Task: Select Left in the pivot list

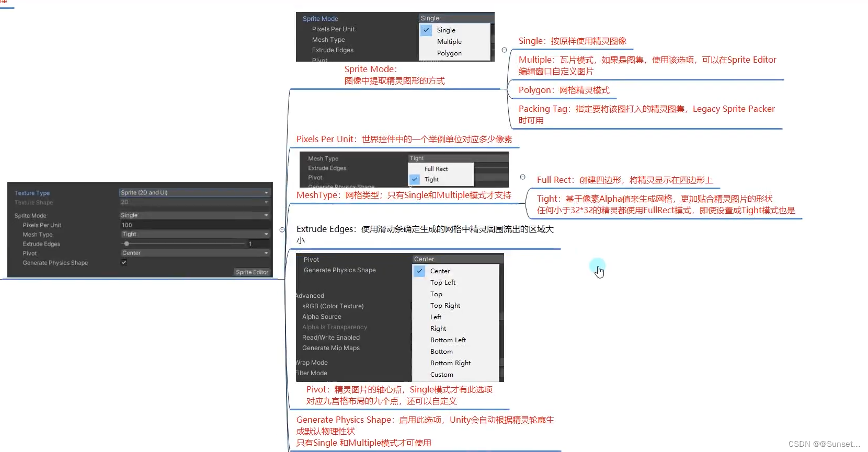Action: pyautogui.click(x=456, y=317)
